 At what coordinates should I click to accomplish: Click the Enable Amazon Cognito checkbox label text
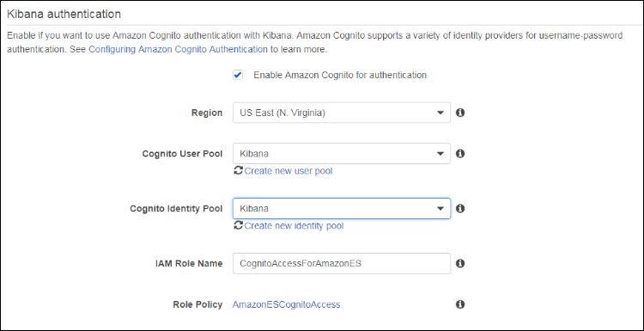click(340, 76)
